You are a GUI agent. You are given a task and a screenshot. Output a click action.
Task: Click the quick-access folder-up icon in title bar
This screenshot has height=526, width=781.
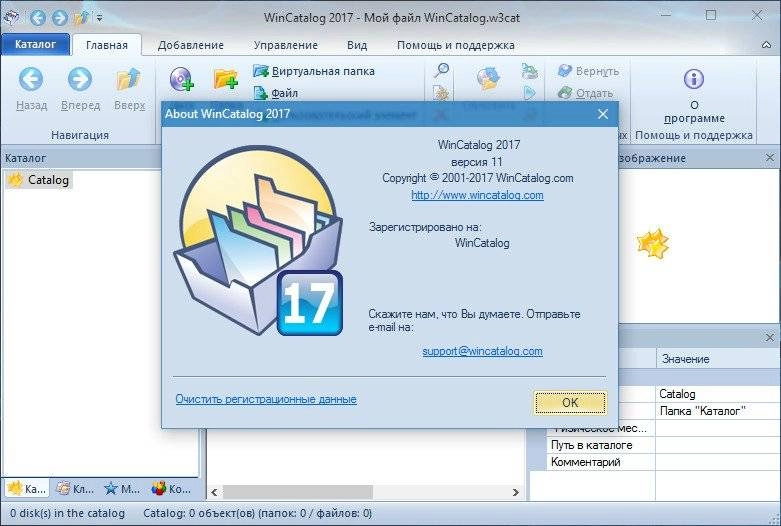(x=81, y=18)
